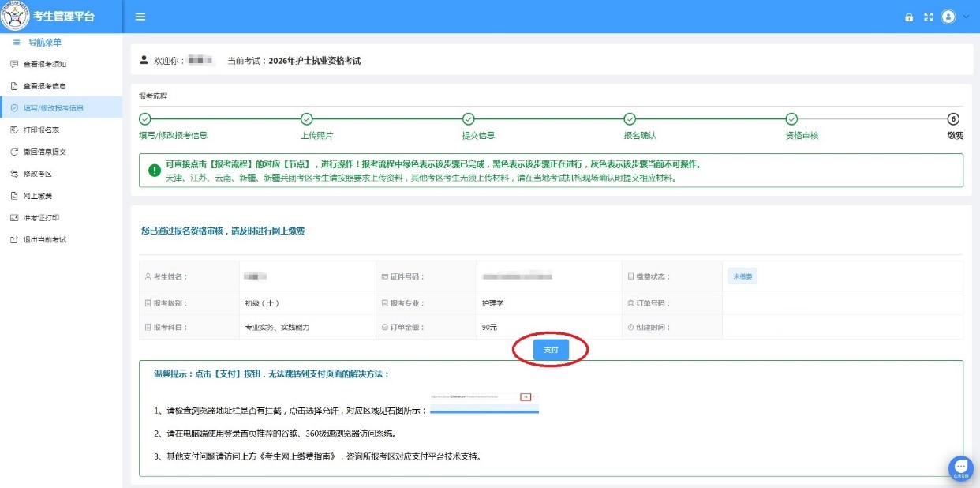Click the 导航菜单 list icon

click(x=17, y=43)
